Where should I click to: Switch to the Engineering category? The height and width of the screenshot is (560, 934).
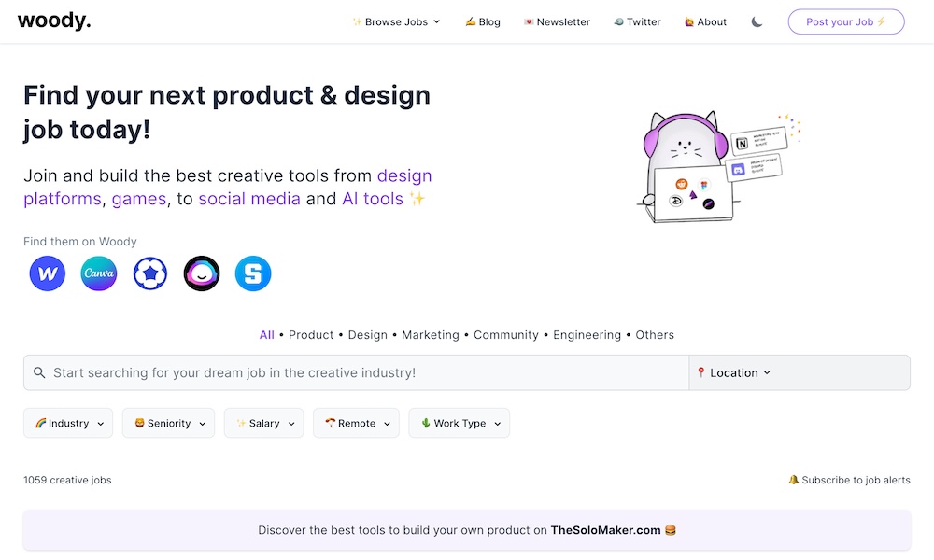click(587, 334)
